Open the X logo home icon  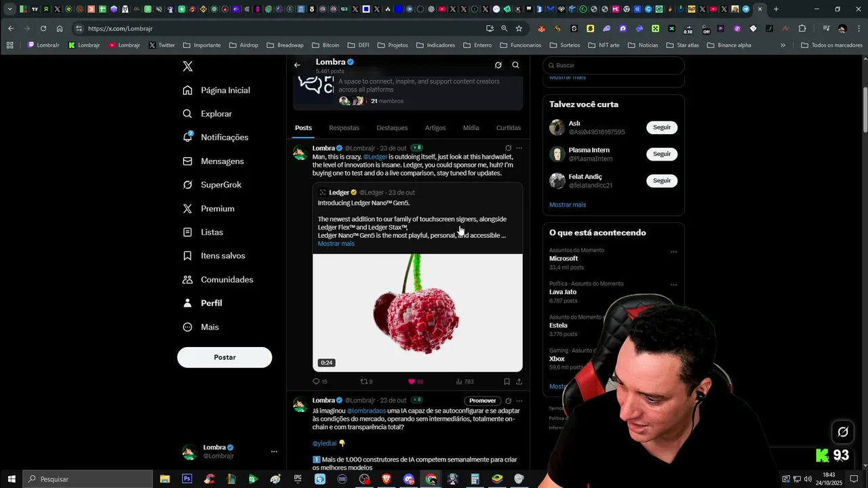(x=188, y=66)
